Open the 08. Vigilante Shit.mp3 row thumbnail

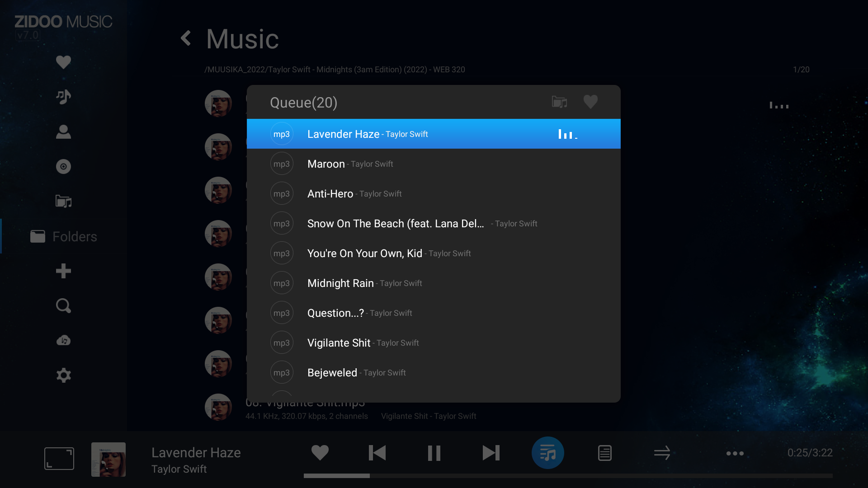pos(218,407)
